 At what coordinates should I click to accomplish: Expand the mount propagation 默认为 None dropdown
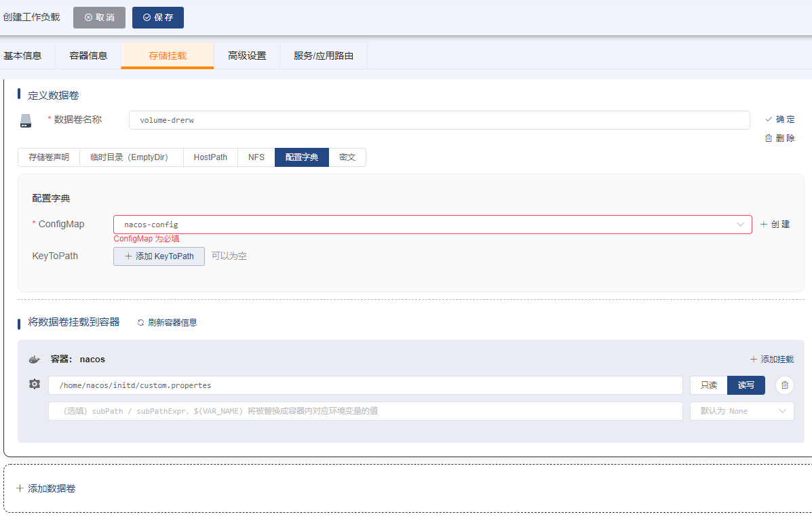tap(741, 411)
